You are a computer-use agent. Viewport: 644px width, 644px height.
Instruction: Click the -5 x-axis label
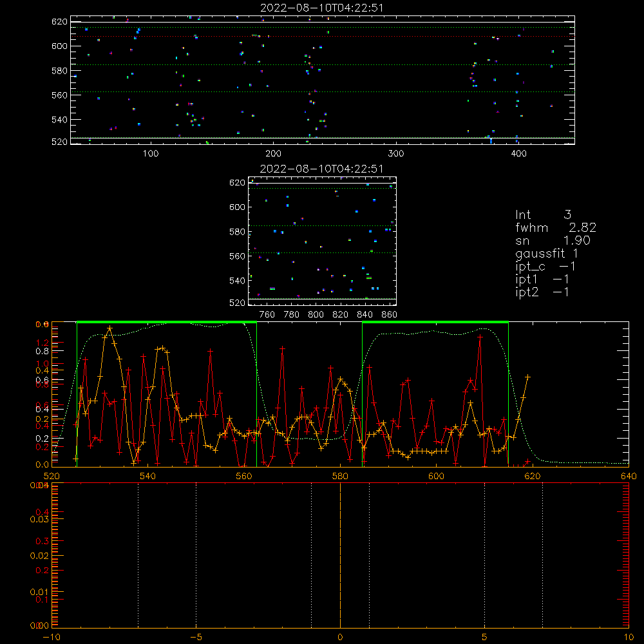click(x=196, y=637)
